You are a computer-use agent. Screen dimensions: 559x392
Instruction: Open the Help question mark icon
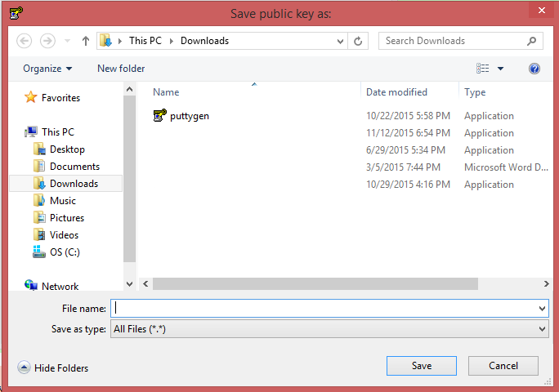tap(534, 69)
